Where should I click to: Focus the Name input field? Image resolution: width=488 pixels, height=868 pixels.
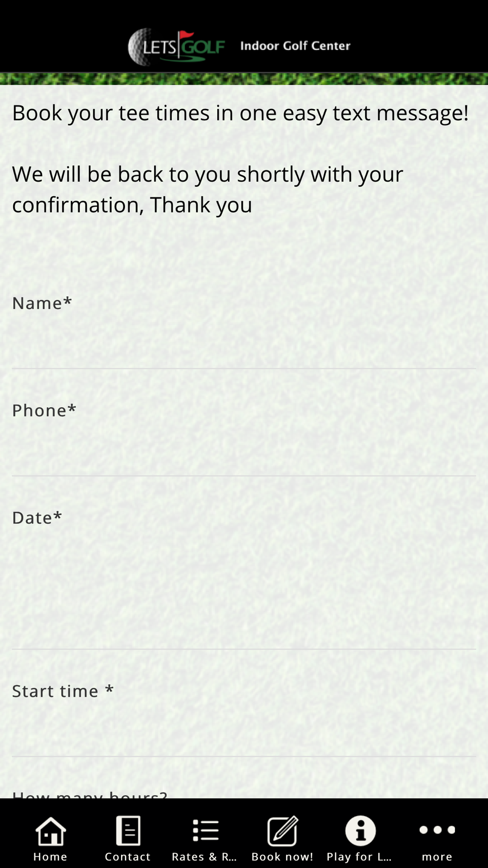click(244, 345)
